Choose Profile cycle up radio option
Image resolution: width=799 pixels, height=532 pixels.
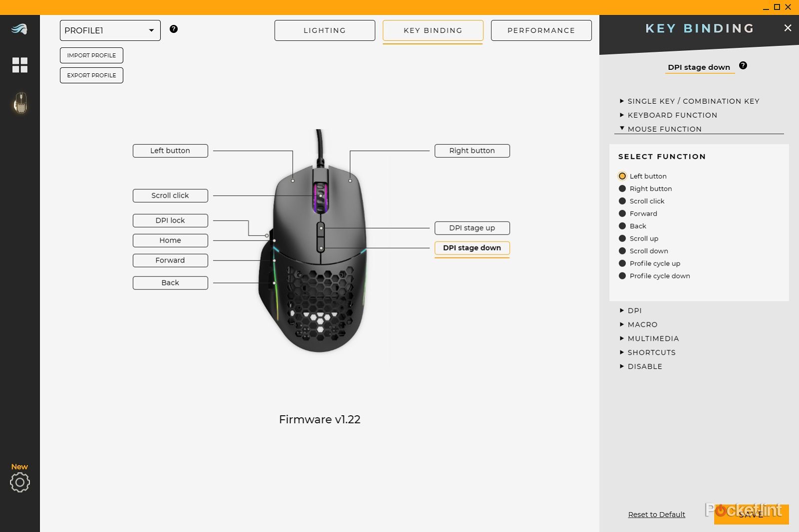point(622,264)
